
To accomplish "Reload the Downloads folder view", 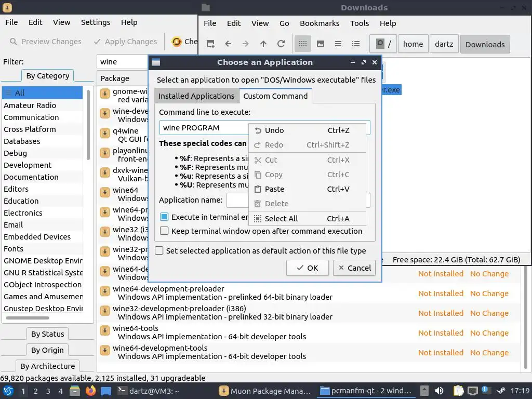I will point(281,44).
